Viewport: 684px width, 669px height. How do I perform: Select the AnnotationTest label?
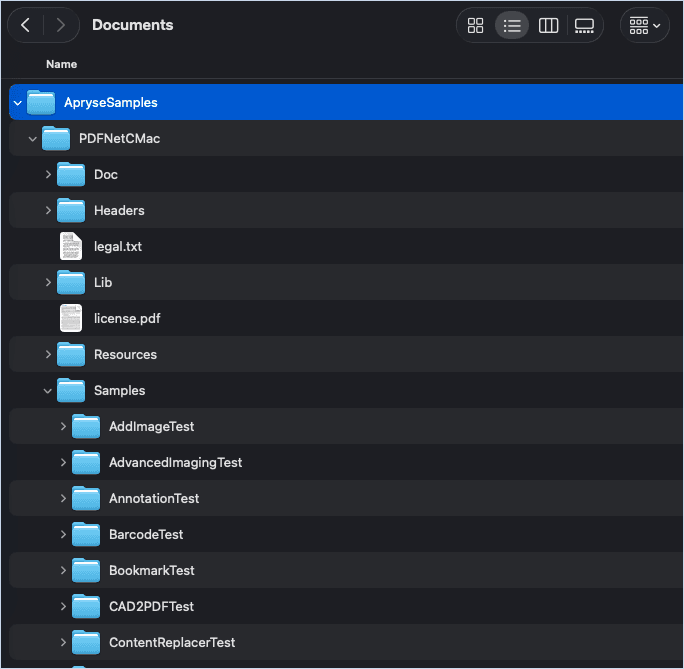coord(154,498)
